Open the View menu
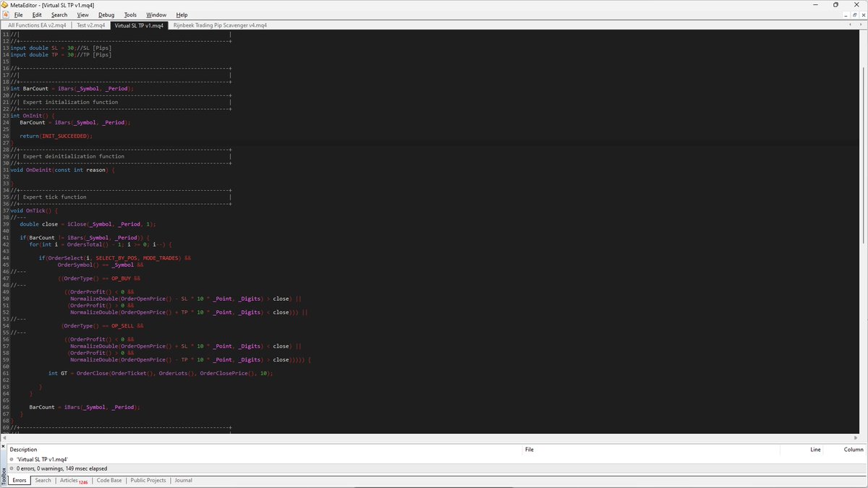The width and height of the screenshot is (868, 488). [83, 14]
